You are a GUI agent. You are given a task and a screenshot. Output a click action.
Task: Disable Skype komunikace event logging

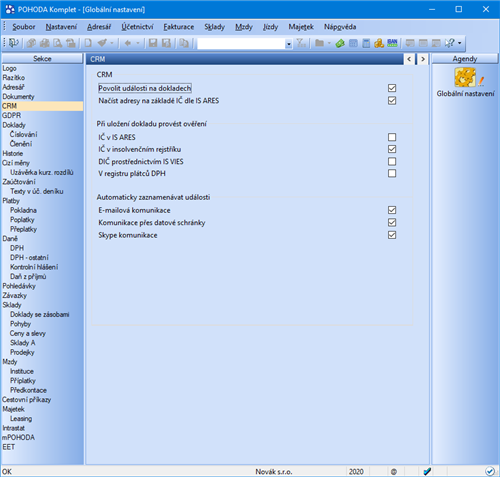click(392, 235)
